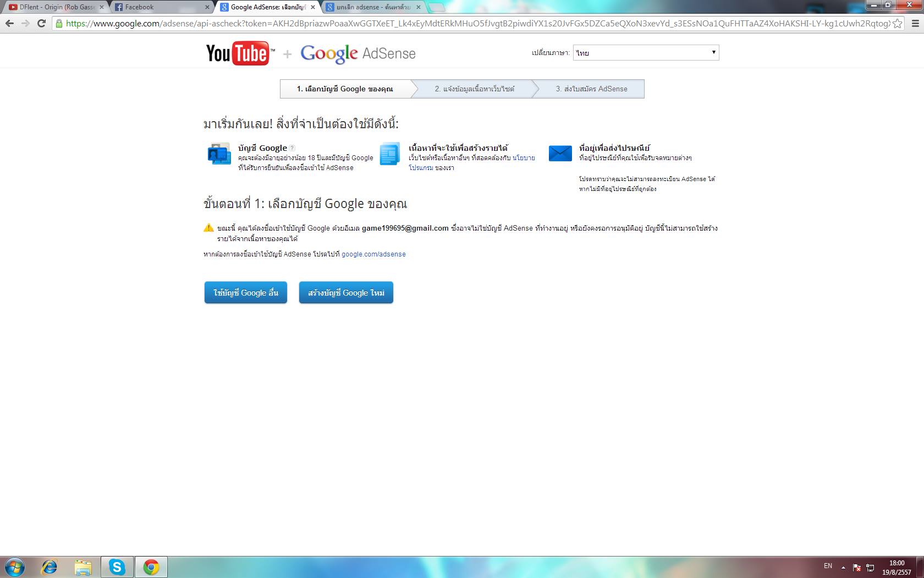This screenshot has height=578, width=924.
Task: Click the game199695@gmail.com email text
Action: [405, 228]
